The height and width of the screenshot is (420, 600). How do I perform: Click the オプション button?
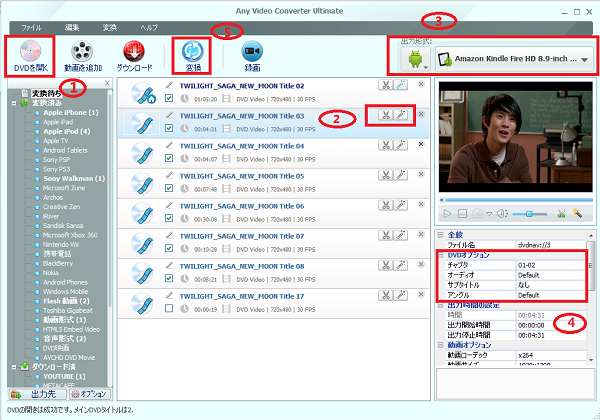tap(90, 394)
